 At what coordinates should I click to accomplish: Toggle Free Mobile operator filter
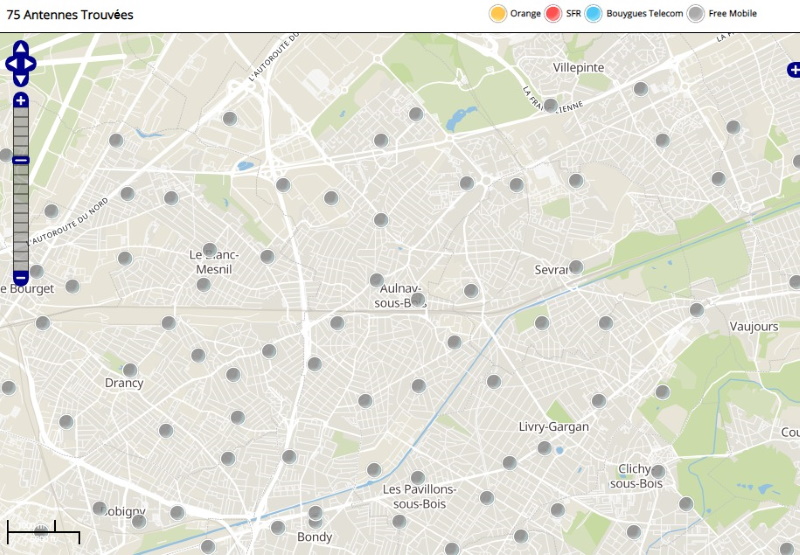pos(695,13)
